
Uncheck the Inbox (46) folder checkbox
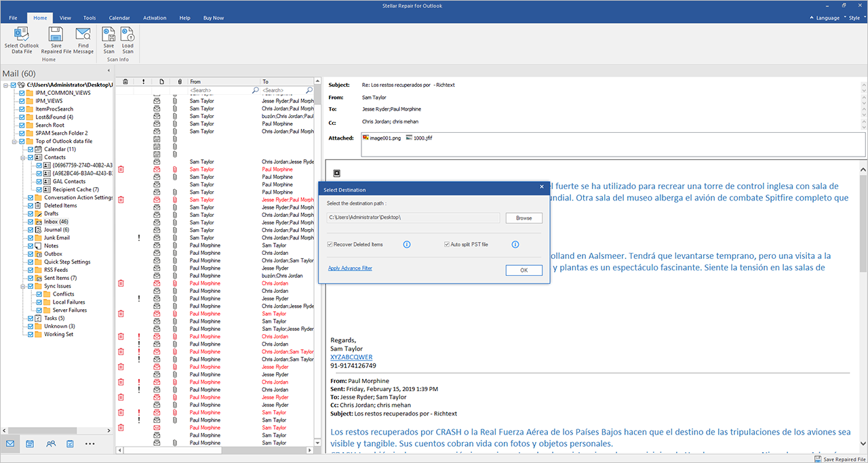(31, 222)
